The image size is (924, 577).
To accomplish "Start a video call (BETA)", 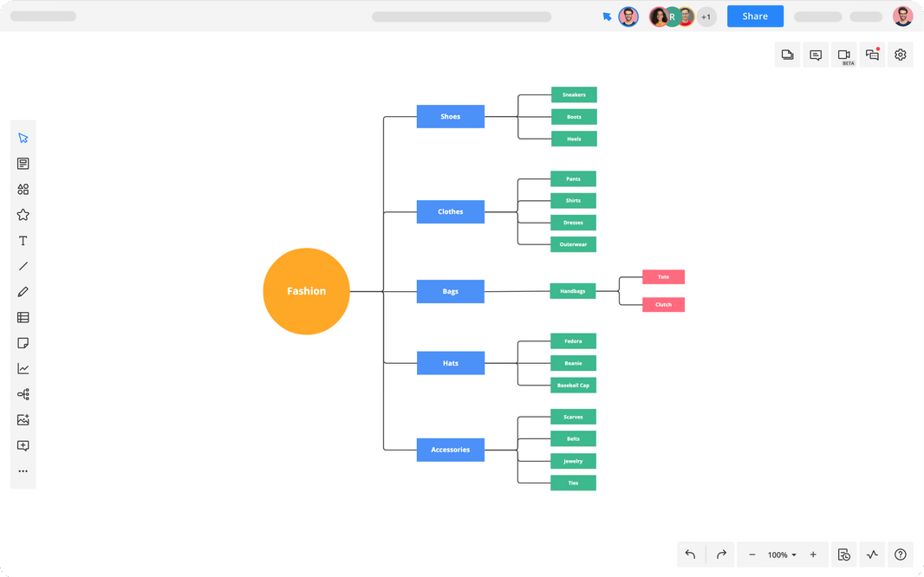I will tap(843, 55).
